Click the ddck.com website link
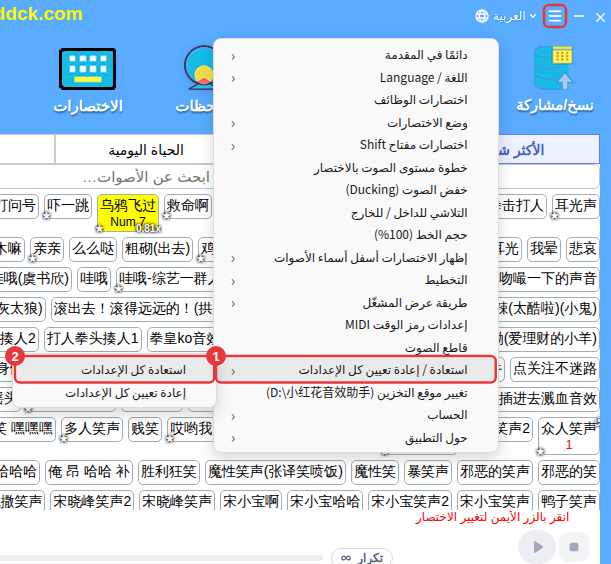The height and width of the screenshot is (564, 611). tap(41, 14)
